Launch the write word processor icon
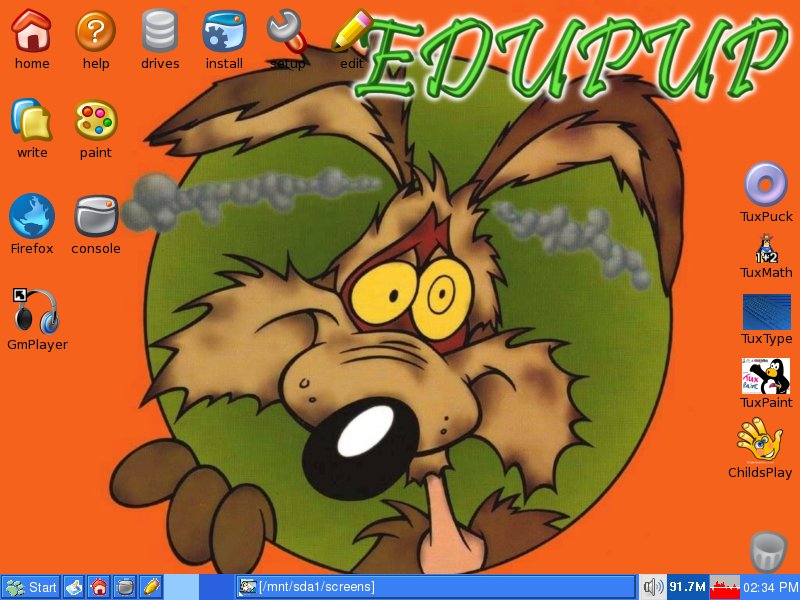 click(x=32, y=120)
